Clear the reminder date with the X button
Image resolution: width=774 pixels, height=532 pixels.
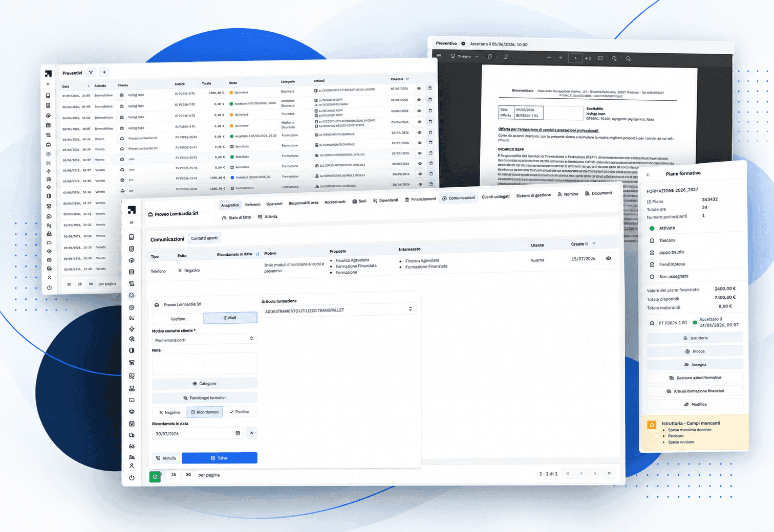click(x=251, y=433)
